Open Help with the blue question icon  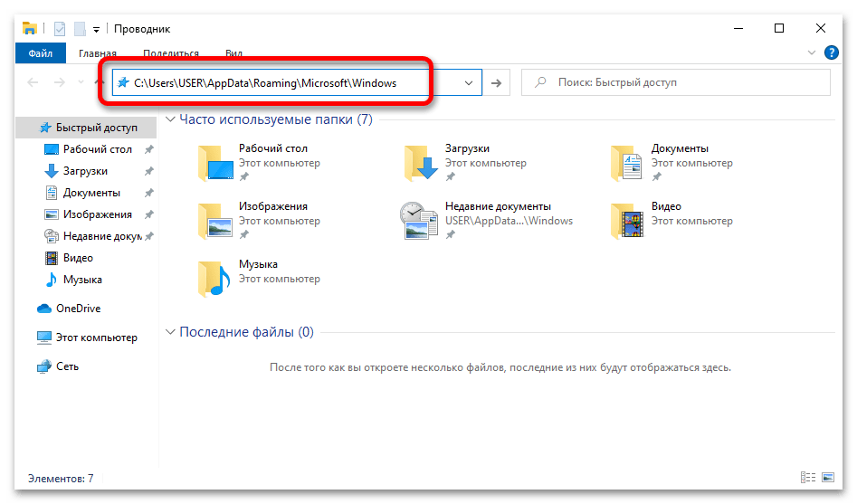click(x=832, y=52)
